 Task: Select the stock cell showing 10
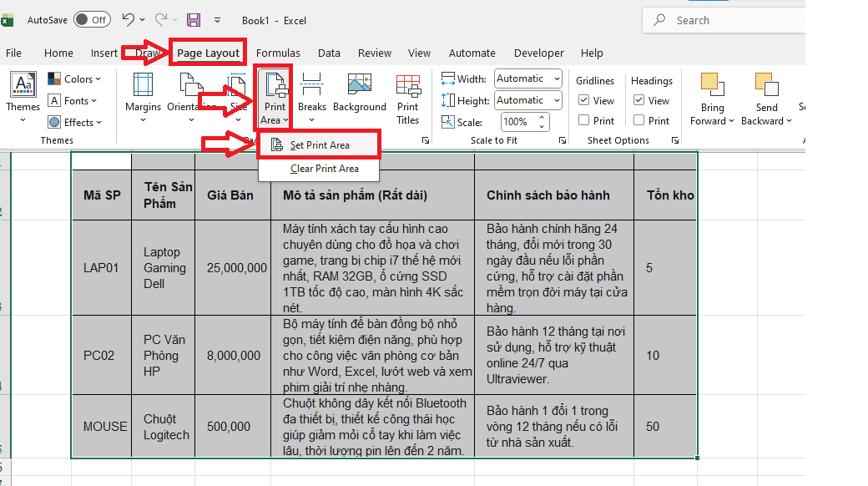tap(666, 355)
